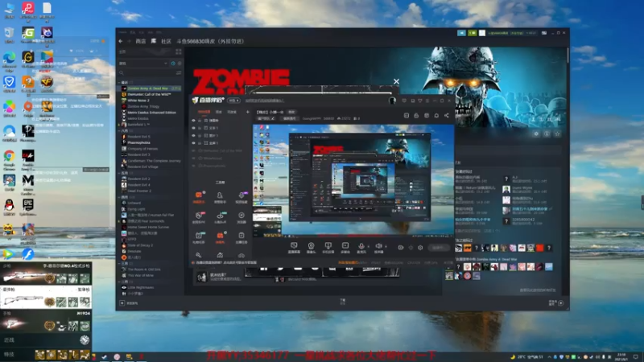Image resolution: width=644 pixels, height=362 pixels.
Task: Collapse the 八月 group in Steam library list
Action: coord(119,131)
